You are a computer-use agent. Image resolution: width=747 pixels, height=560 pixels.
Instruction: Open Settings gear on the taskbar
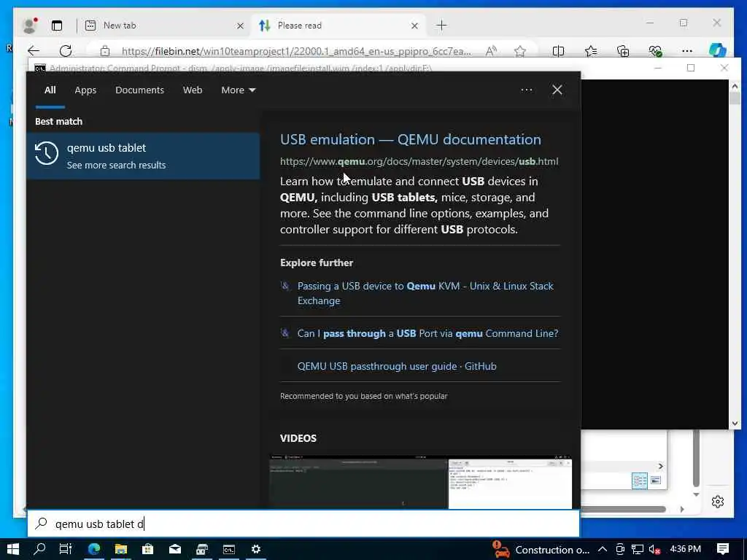pyautogui.click(x=256, y=549)
